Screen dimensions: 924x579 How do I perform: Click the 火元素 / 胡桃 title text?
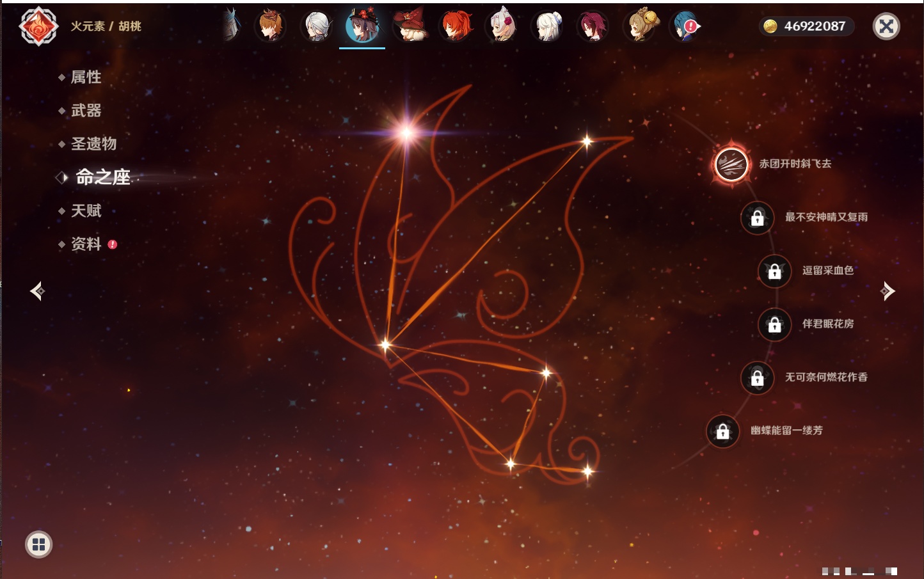106,26
